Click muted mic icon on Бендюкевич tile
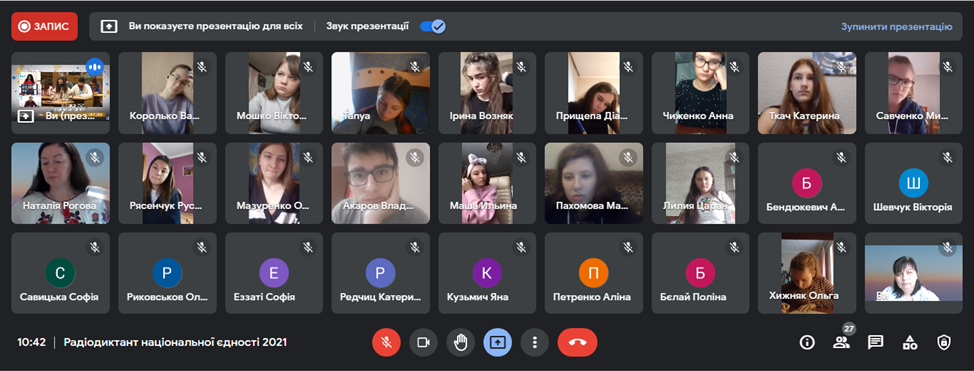 [x=841, y=158]
